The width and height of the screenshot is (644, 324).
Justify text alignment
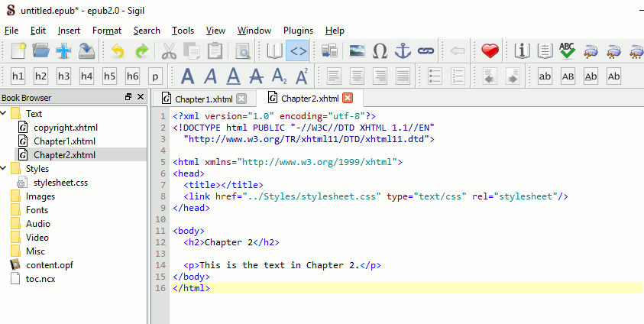403,76
